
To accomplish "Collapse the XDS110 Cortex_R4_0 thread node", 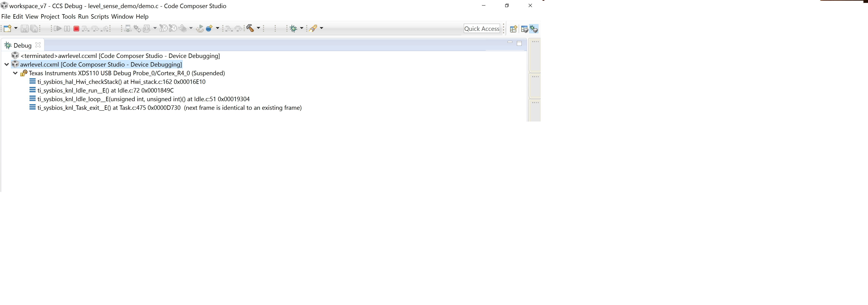I will (15, 73).
